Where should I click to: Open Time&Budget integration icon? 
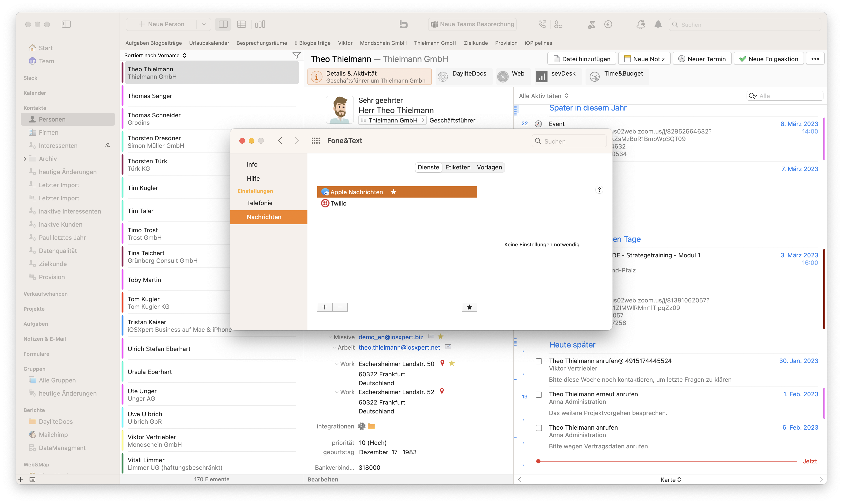594,76
